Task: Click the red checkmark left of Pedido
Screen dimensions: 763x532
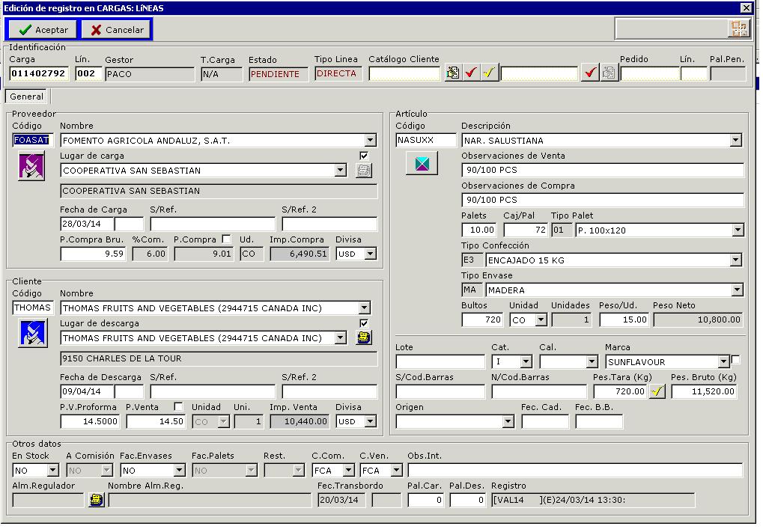Action: pos(590,73)
